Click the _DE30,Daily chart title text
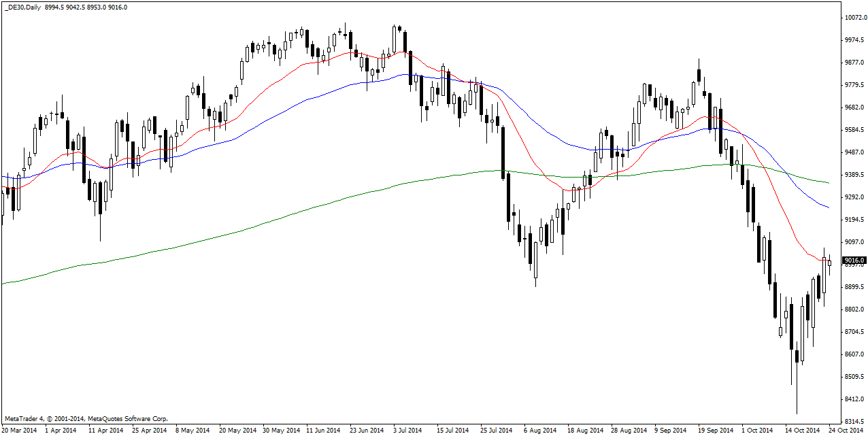 click(20, 7)
